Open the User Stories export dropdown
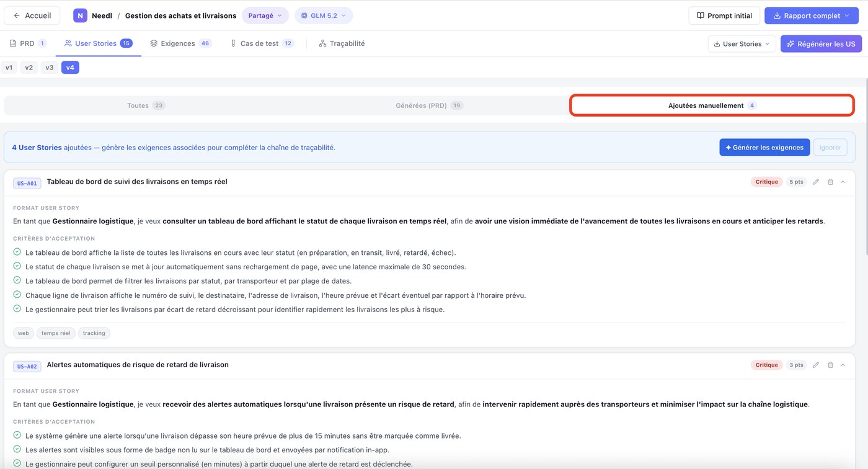 click(x=742, y=44)
